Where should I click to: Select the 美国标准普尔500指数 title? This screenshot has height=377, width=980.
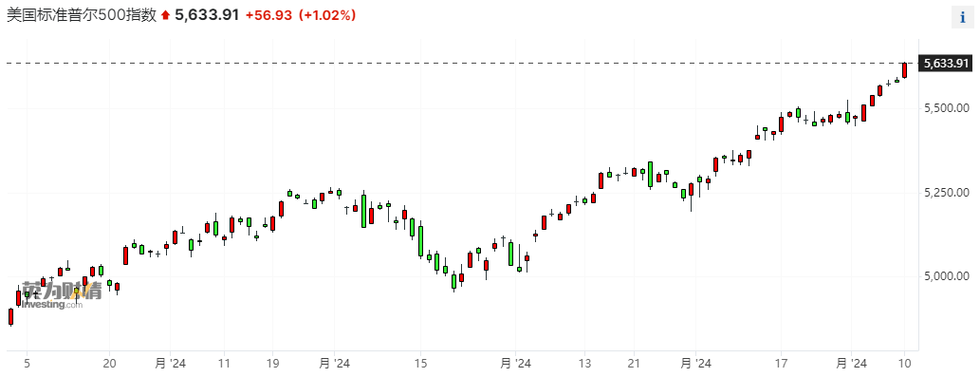(82, 15)
